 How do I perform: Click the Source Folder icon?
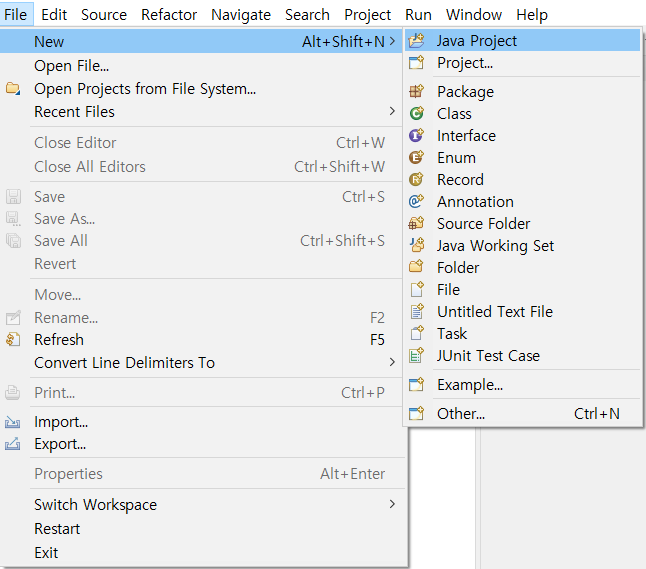click(x=417, y=223)
